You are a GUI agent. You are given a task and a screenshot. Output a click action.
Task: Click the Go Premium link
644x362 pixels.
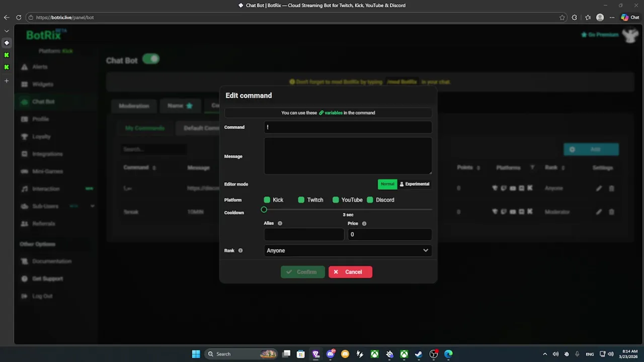(600, 35)
